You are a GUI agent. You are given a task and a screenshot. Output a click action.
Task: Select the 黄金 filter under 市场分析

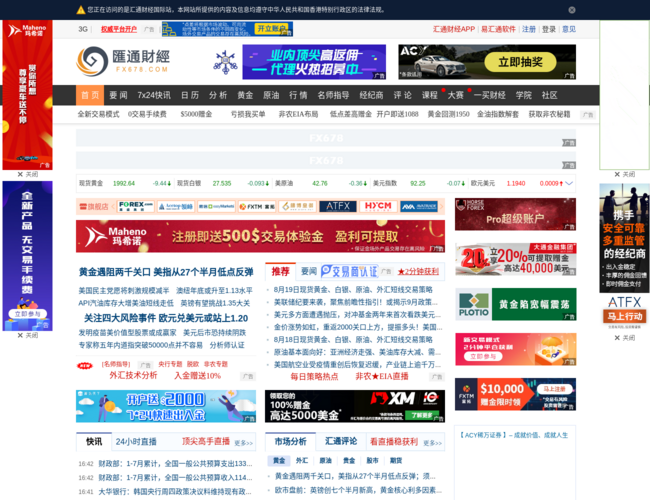[279, 460]
